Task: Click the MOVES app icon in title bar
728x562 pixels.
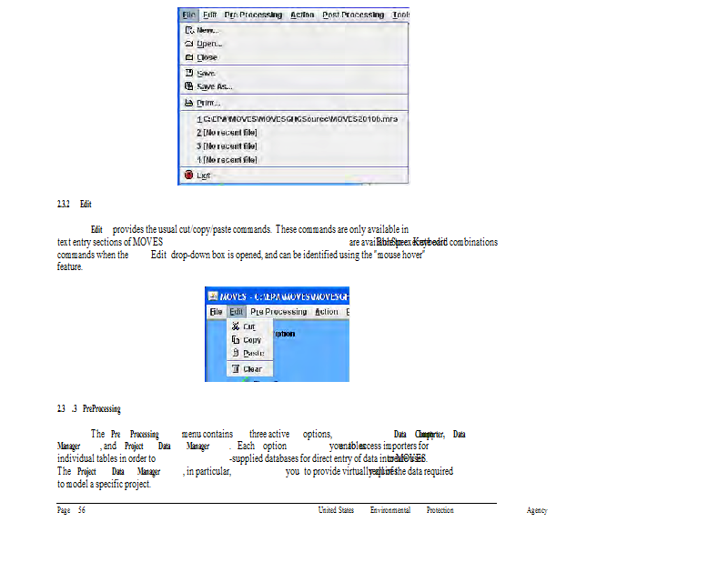Action: point(213,296)
